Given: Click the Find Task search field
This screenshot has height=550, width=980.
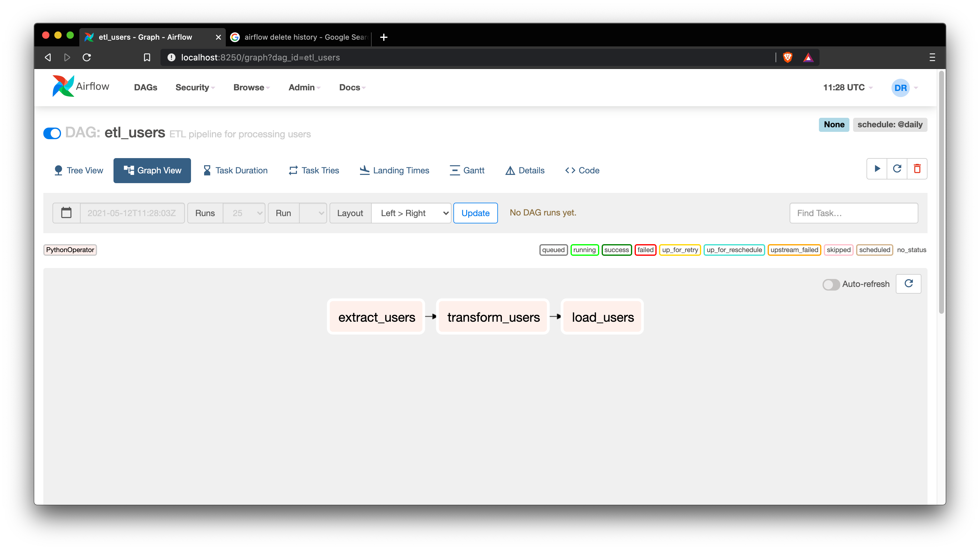Looking at the screenshot, I should click(853, 213).
